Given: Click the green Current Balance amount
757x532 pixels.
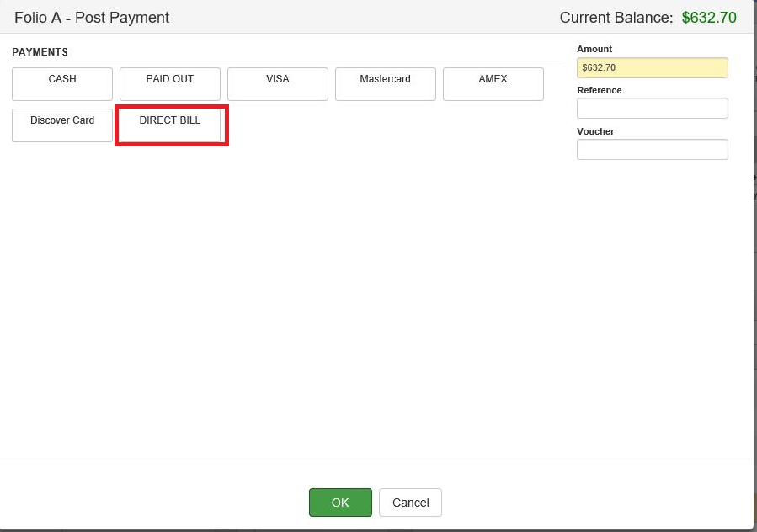Looking at the screenshot, I should [x=709, y=17].
